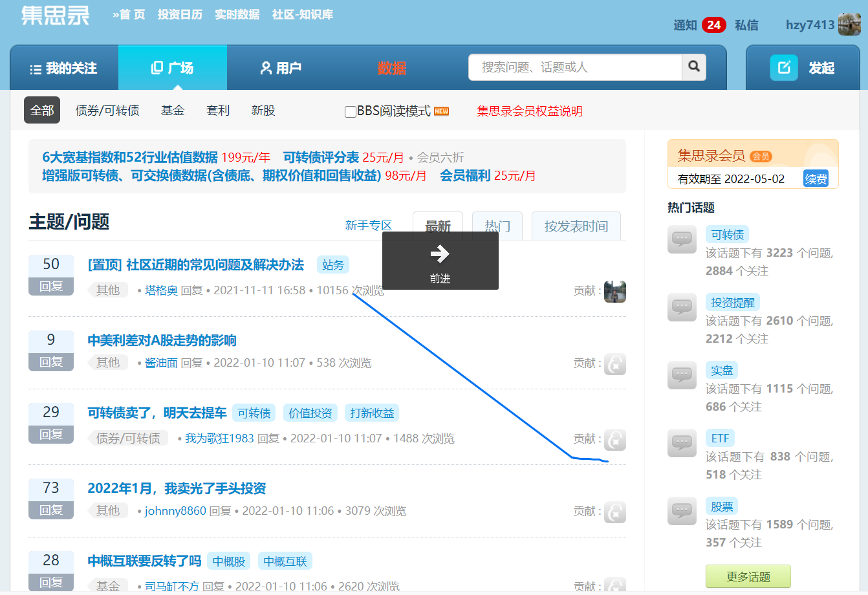Click the 更多话题 button
The image size is (868, 595).
click(x=748, y=577)
